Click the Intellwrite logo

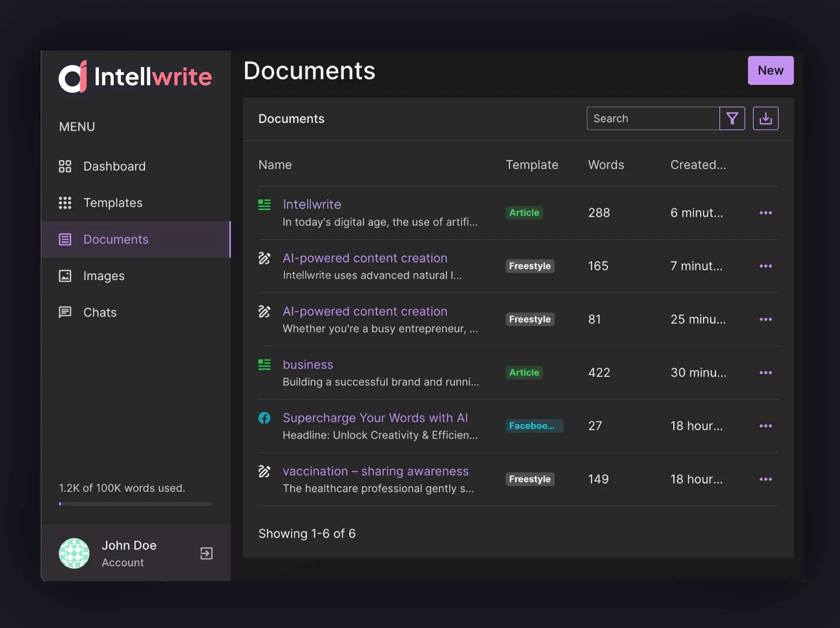[135, 77]
